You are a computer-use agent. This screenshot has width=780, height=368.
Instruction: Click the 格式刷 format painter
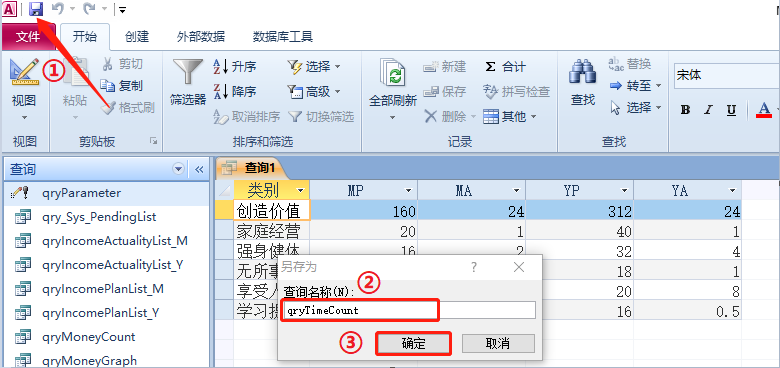pyautogui.click(x=127, y=108)
